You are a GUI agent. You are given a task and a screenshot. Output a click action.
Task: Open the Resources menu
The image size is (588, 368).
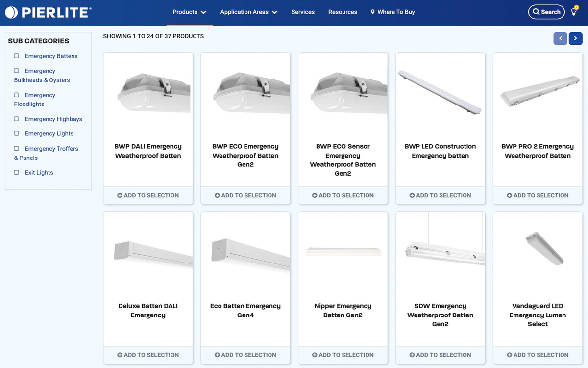click(343, 12)
